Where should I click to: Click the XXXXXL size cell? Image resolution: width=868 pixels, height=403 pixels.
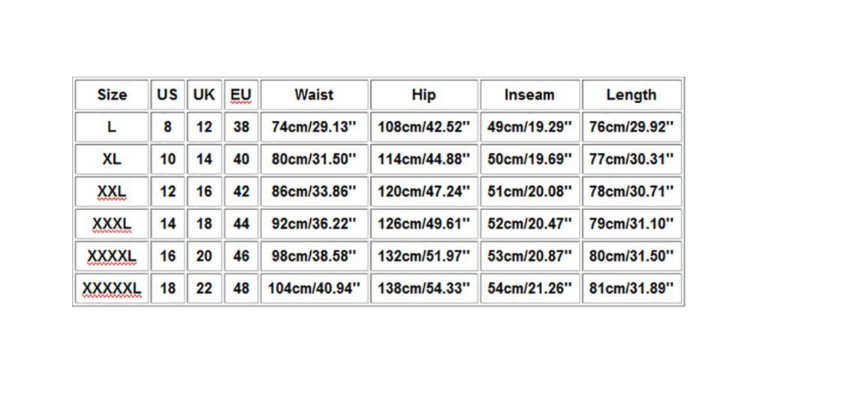pyautogui.click(x=112, y=288)
